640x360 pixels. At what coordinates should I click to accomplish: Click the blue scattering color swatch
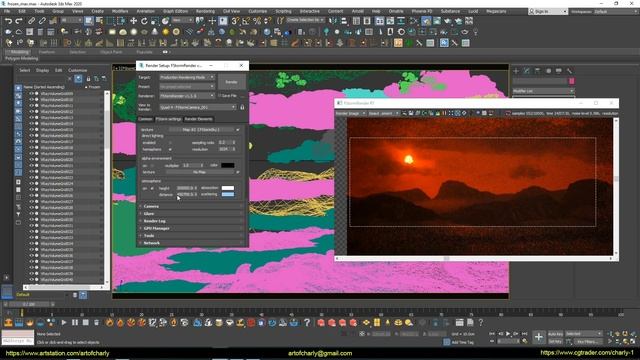228,195
